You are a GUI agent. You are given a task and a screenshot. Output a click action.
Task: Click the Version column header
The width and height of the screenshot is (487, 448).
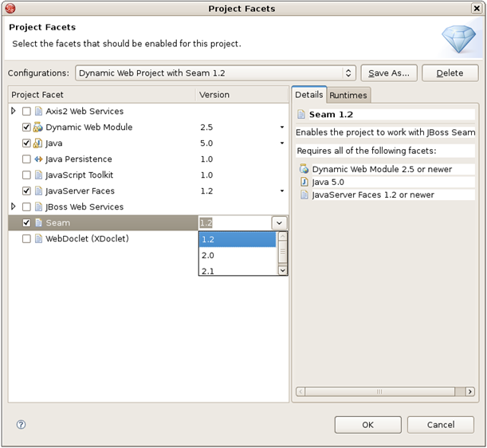pyautogui.click(x=214, y=95)
